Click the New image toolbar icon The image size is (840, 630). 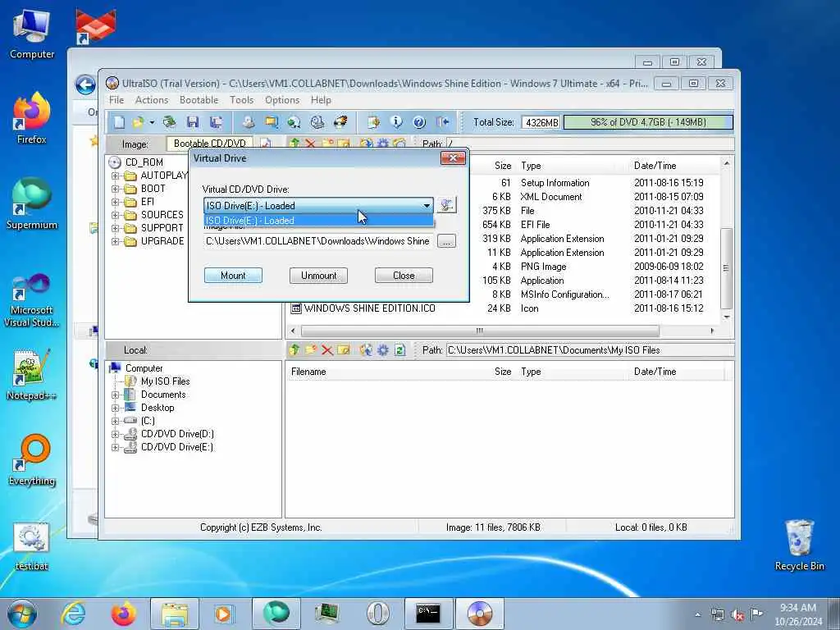click(119, 122)
